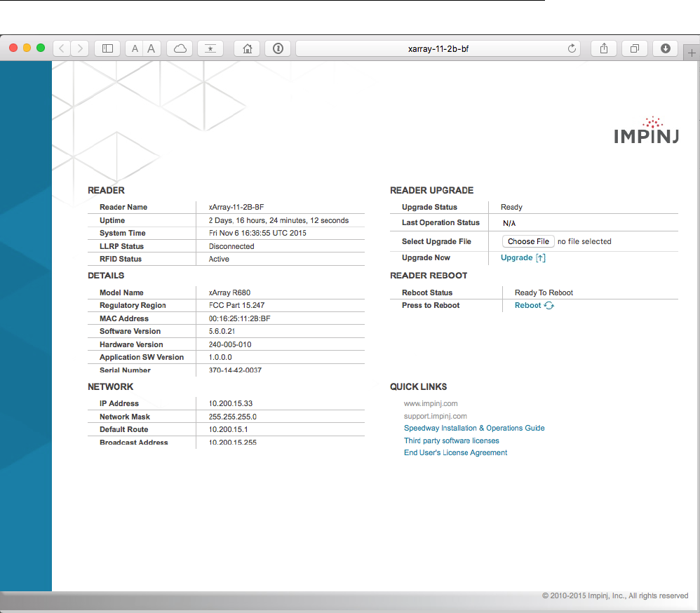Screen dimensions: 700x613
Task: Select application SW version 1.0.0.0
Action: pyautogui.click(x=220, y=357)
